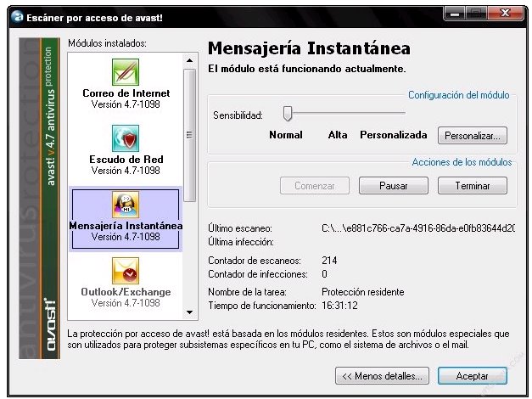
Task: Set sensitivity to Alta label
Action: coord(338,135)
